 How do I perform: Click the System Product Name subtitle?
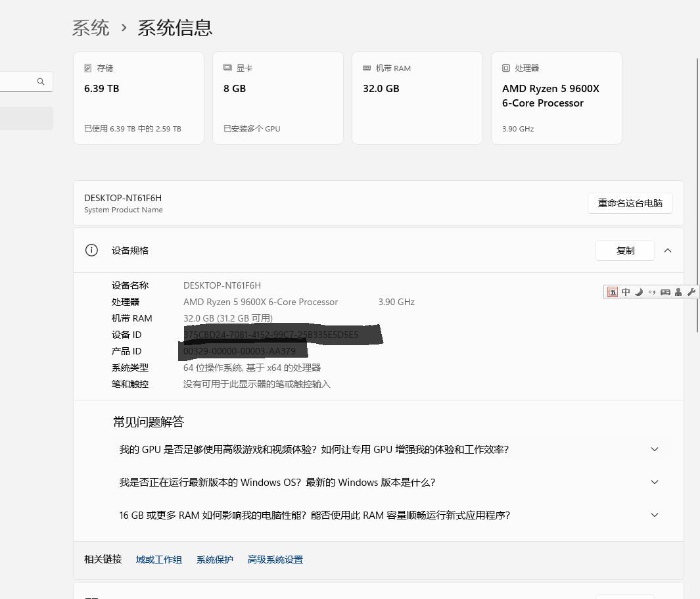coord(123,210)
